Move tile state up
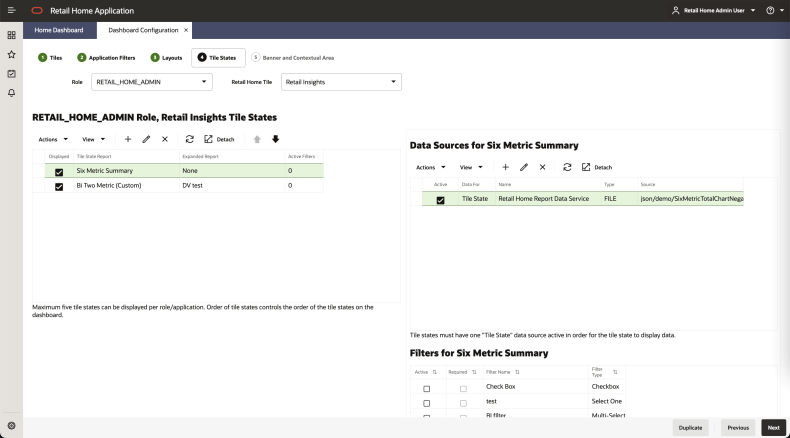The width and height of the screenshot is (790, 438). (257, 139)
